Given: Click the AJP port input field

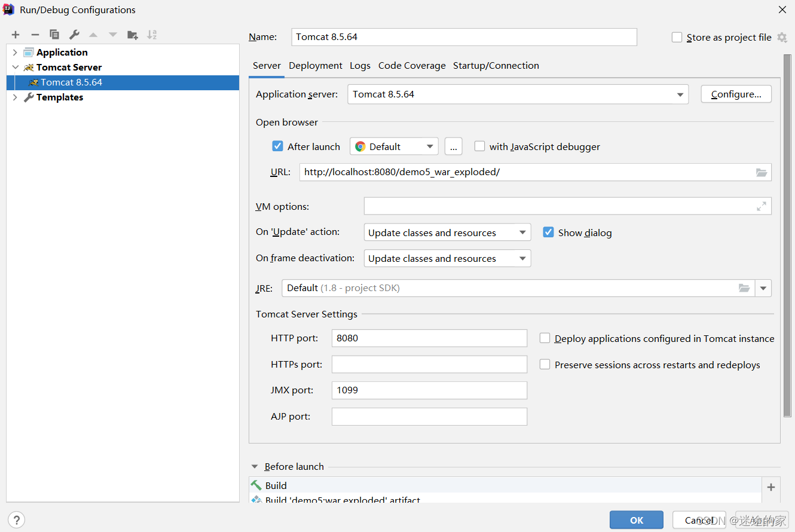Looking at the screenshot, I should (x=429, y=417).
